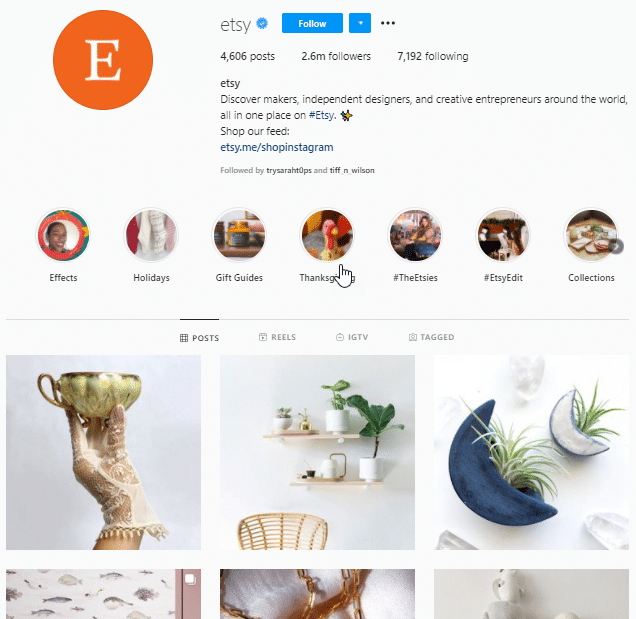The image size is (636, 619).
Task: Switch to the Reels tab
Action: point(277,337)
